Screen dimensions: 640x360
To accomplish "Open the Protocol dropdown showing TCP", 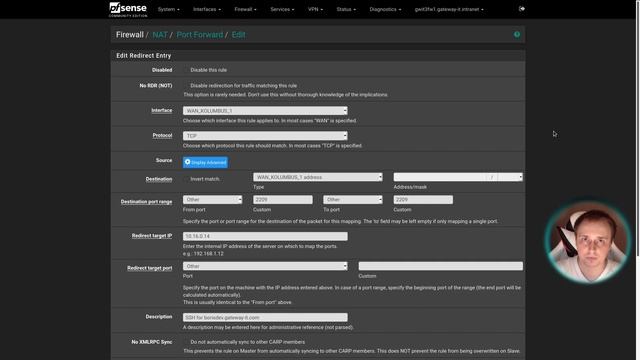I will pos(265,136).
